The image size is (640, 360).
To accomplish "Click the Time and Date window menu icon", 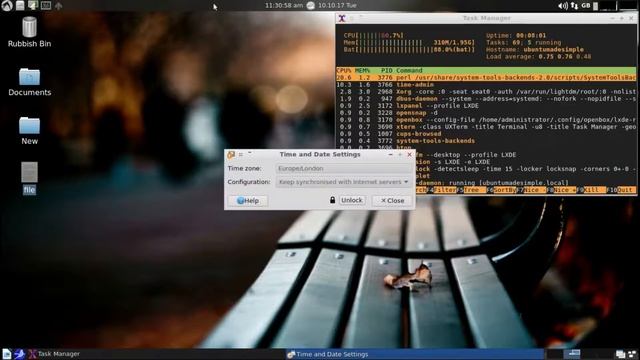I will 231,155.
